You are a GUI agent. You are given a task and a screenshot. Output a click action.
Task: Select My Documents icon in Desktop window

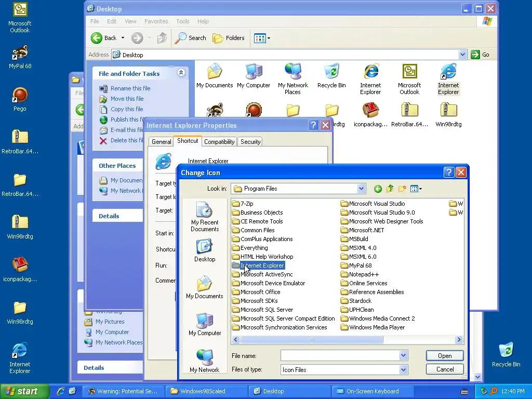(215, 76)
